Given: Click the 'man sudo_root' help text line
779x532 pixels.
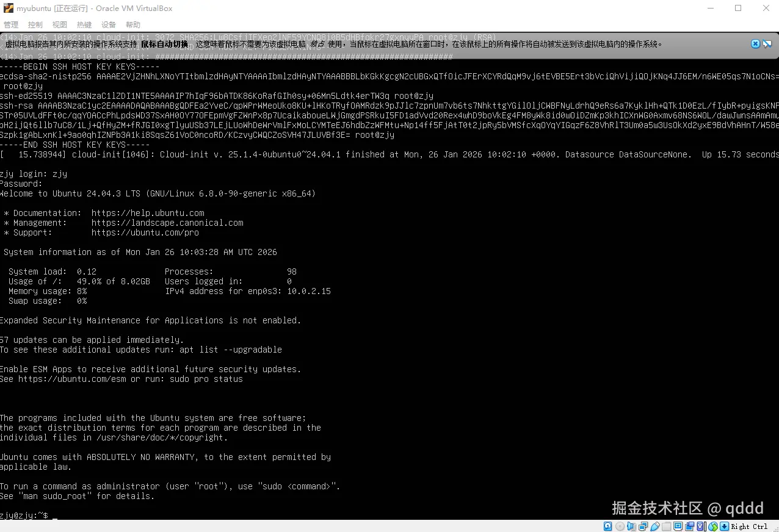Looking at the screenshot, I should 78,496.
